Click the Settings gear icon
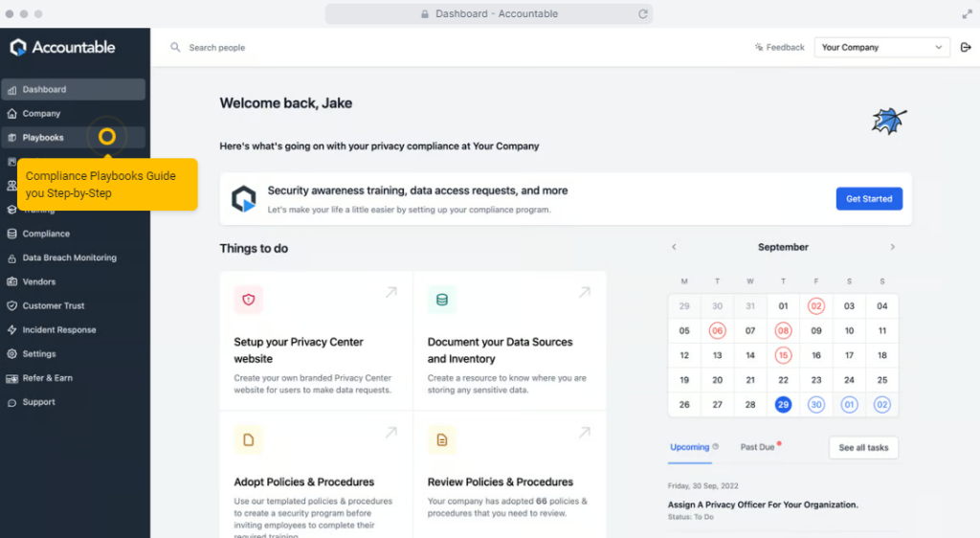 [x=11, y=353]
